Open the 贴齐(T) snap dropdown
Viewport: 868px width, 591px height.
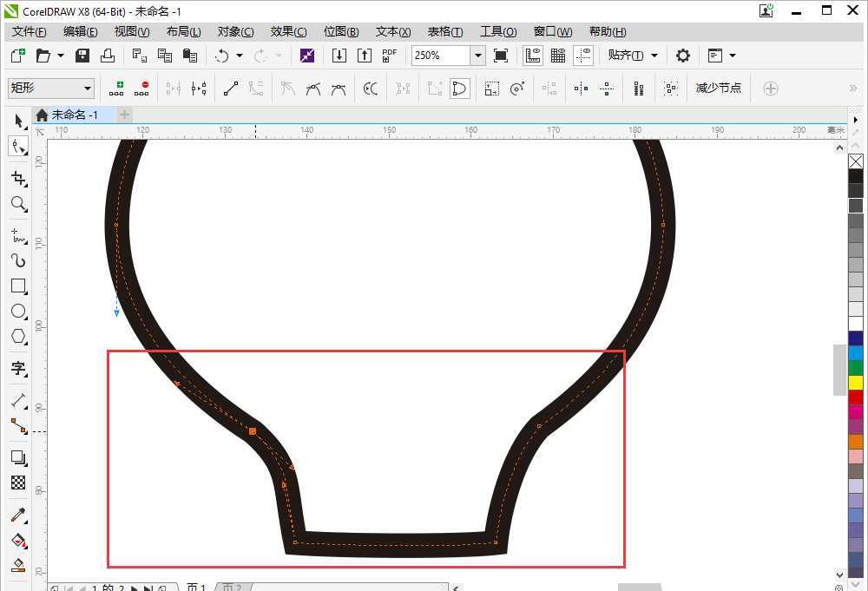pyautogui.click(x=633, y=55)
